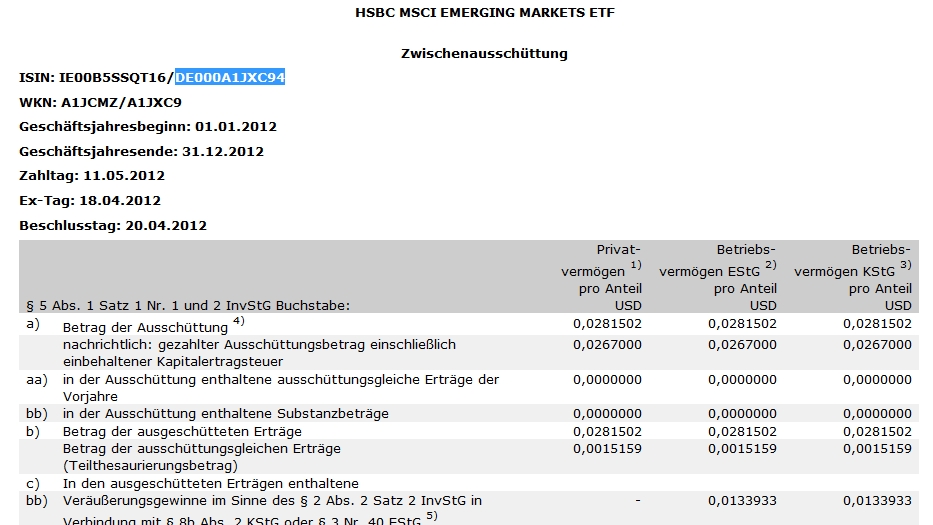The height and width of the screenshot is (525, 933).
Task: Click Privatvermögen value 0,0015159
Action: click(x=608, y=449)
